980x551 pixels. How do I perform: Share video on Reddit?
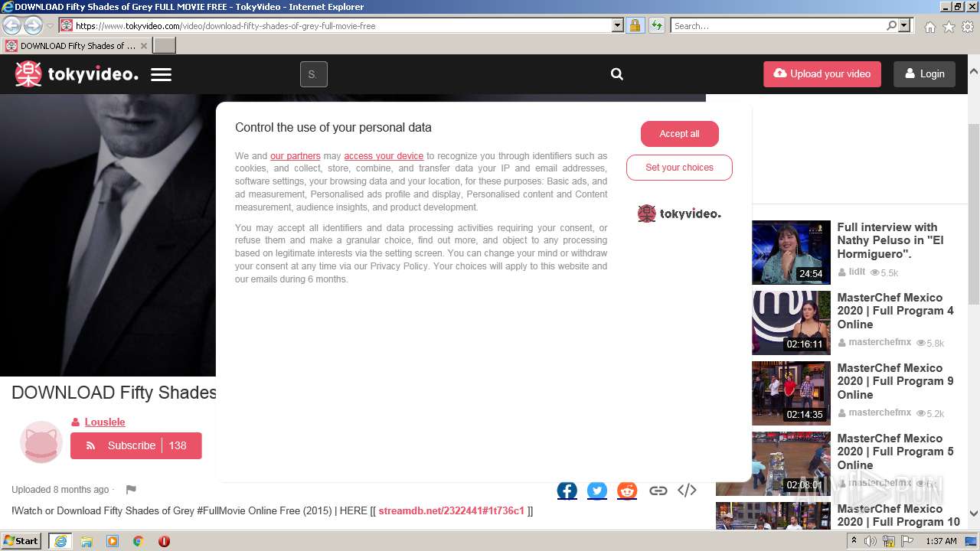pos(627,491)
